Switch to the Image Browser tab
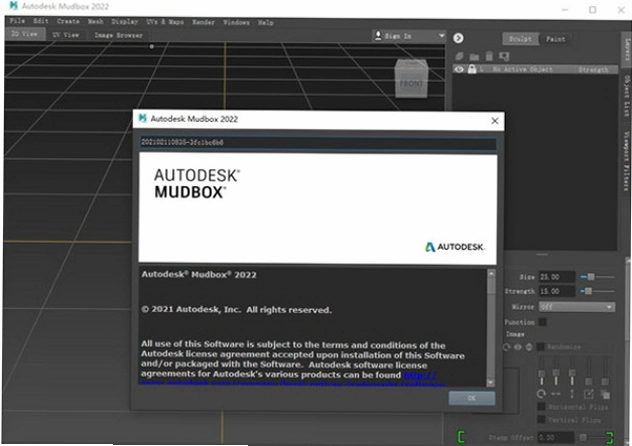 (118, 35)
